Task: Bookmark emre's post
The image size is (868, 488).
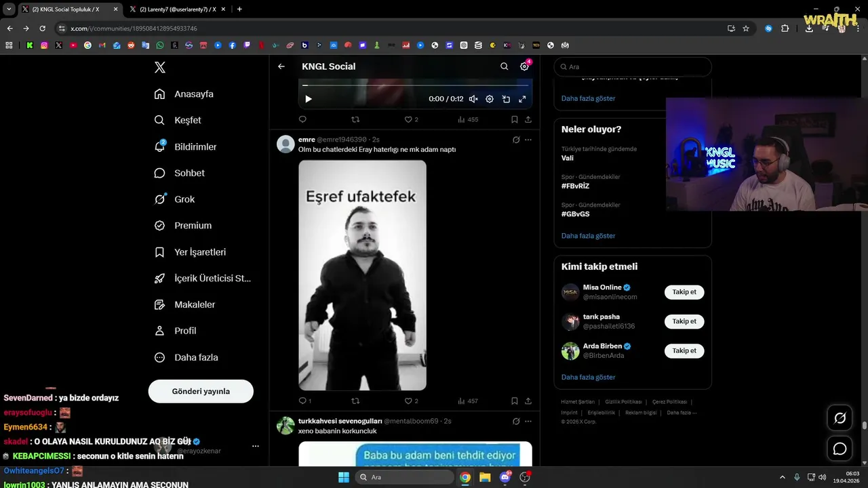Action: pos(515,401)
